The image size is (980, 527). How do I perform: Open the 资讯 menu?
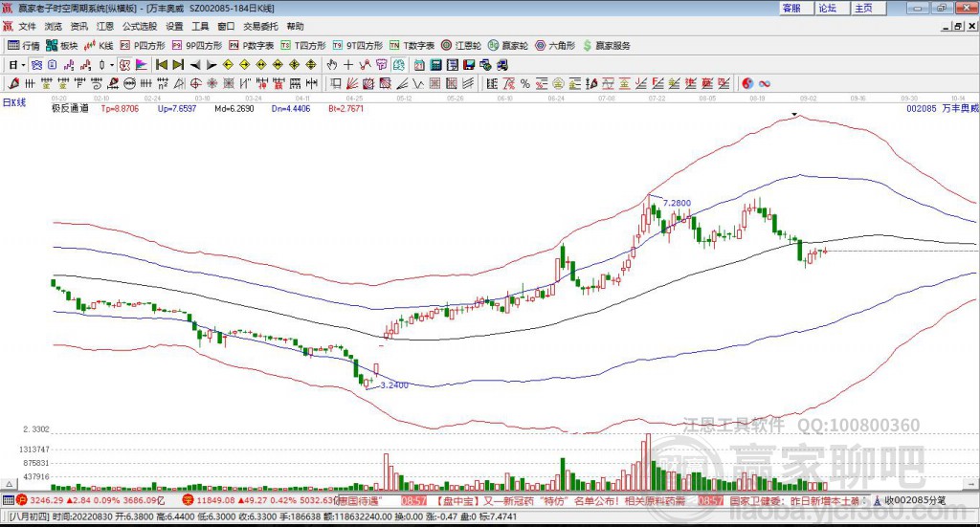[79, 26]
